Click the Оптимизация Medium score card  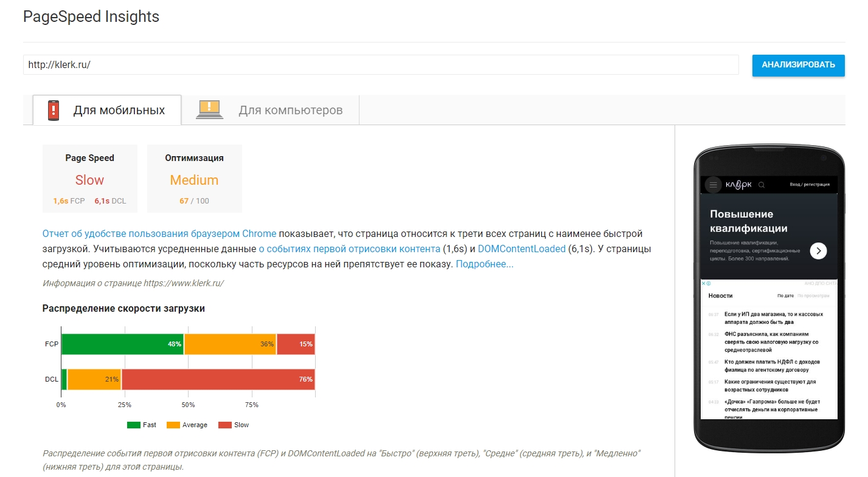coord(195,179)
